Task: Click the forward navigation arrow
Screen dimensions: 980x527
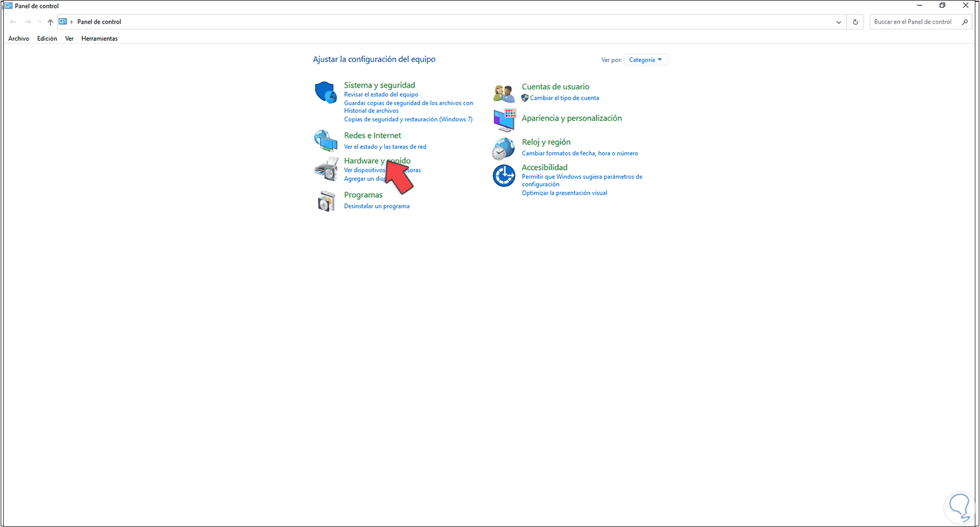Action: (x=27, y=22)
